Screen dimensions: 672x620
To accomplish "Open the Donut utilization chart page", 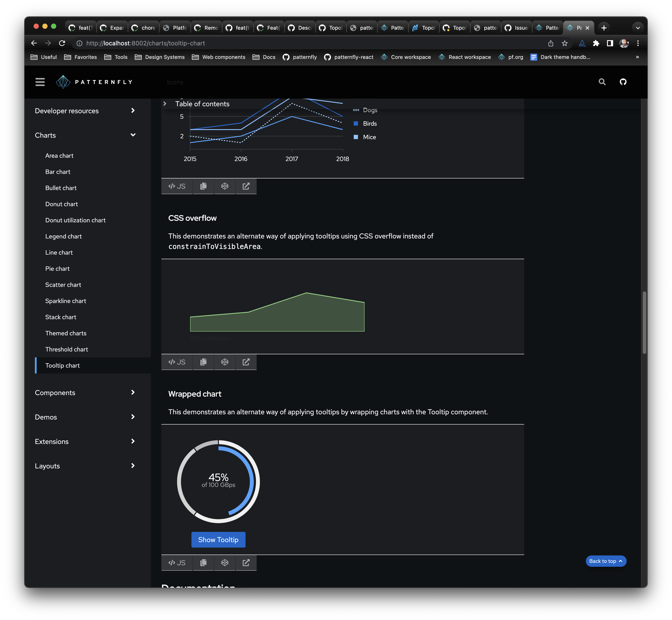I will pos(75,220).
